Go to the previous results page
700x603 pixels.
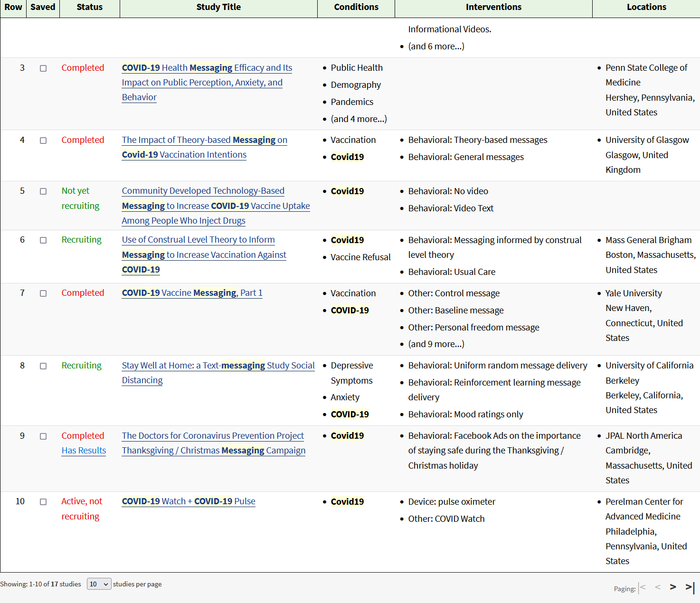pos(658,587)
